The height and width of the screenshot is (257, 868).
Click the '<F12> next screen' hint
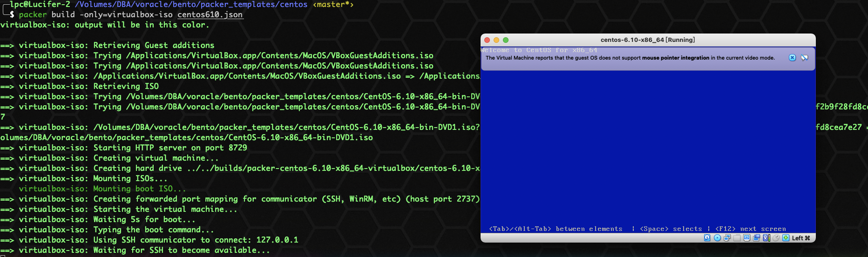click(751, 229)
